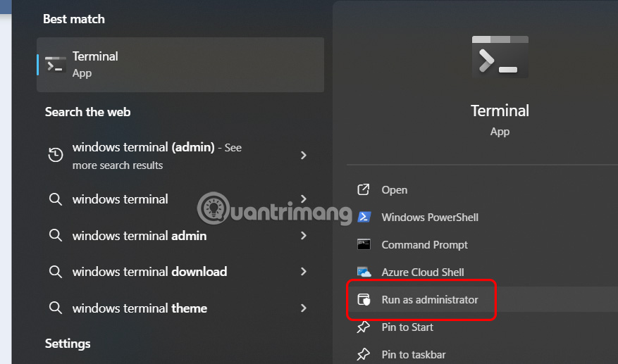Click the large Terminal icon in preview pane
The height and width of the screenshot is (364, 618).
click(500, 56)
